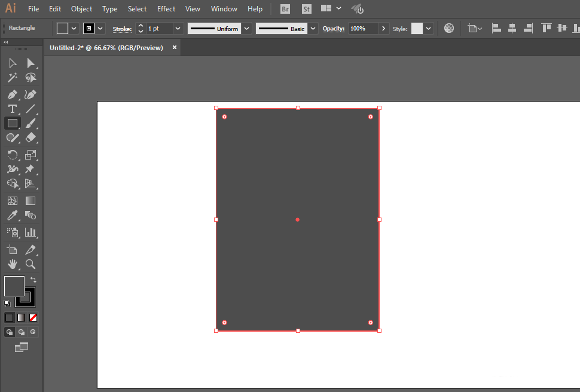Open Basic brush definition dropdown
This screenshot has width=580, height=392.
point(313,29)
